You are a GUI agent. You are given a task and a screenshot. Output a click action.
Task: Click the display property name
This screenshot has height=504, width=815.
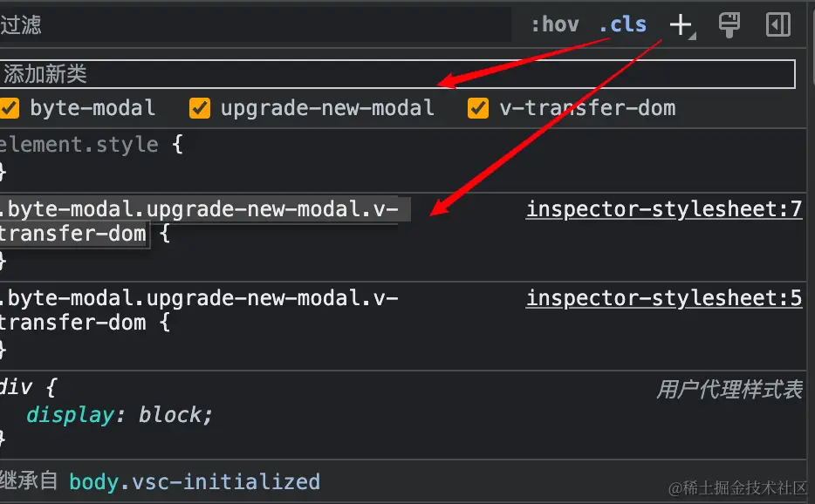coord(70,415)
